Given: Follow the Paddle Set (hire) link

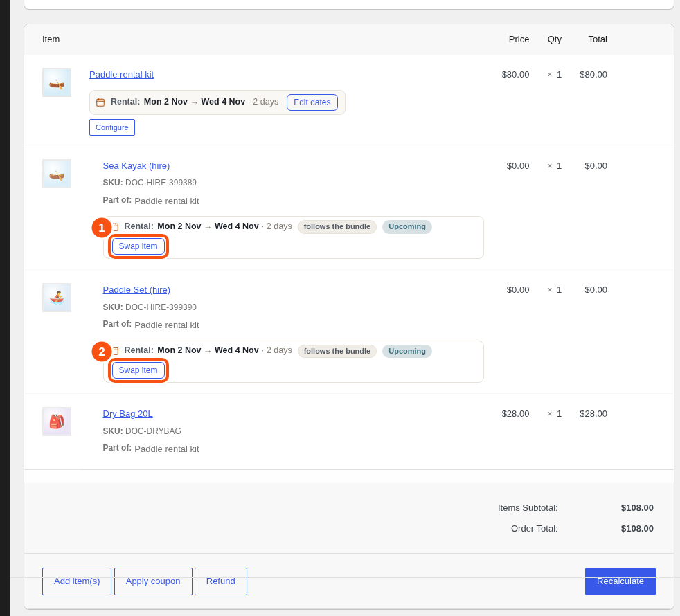Looking at the screenshot, I should 136,290.
